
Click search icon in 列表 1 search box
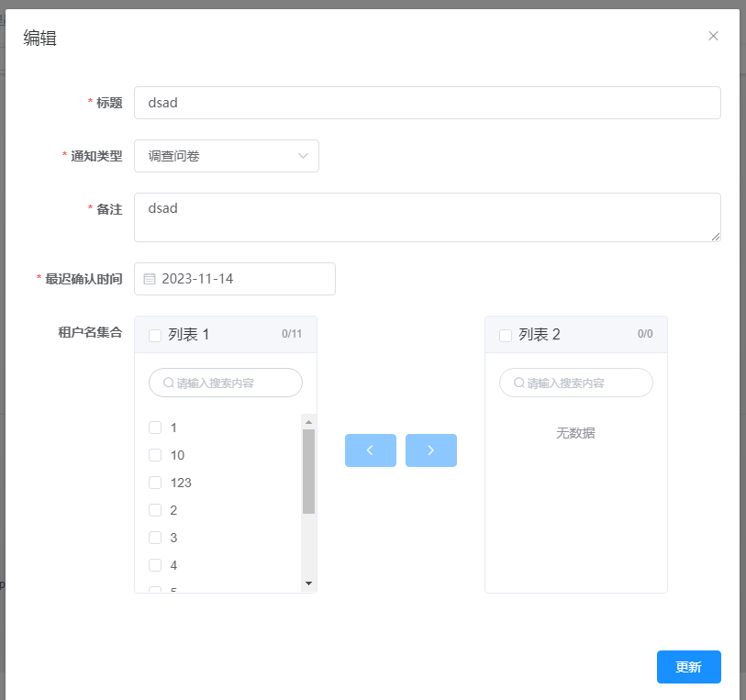168,383
